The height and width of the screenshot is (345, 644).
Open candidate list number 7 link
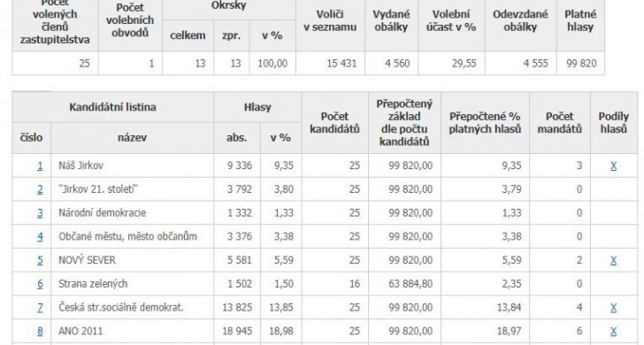click(x=40, y=308)
